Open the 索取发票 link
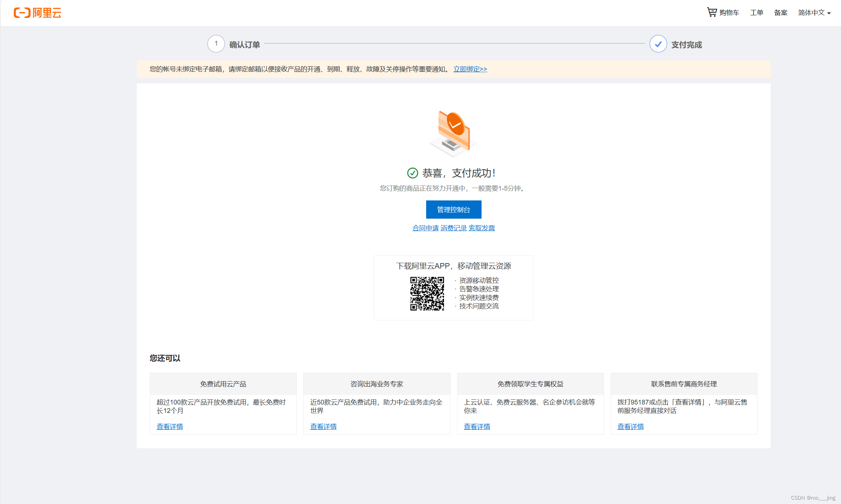Viewport: 841px width, 504px height. pyautogui.click(x=482, y=228)
